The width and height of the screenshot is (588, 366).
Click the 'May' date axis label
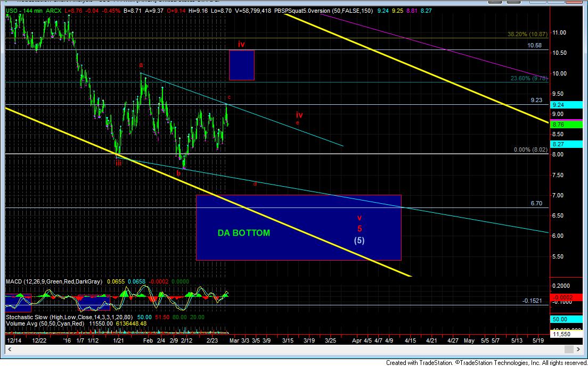[x=469, y=340]
